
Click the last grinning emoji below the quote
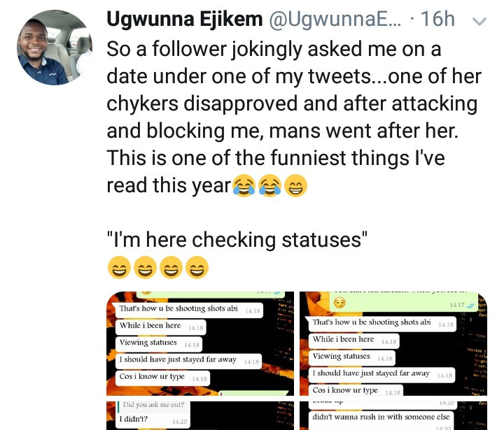tap(198, 267)
